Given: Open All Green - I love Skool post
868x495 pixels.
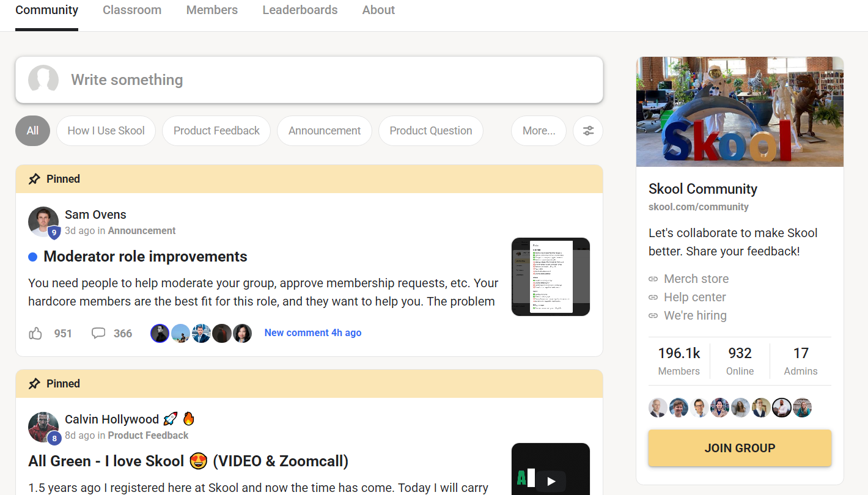Looking at the screenshot, I should click(188, 461).
